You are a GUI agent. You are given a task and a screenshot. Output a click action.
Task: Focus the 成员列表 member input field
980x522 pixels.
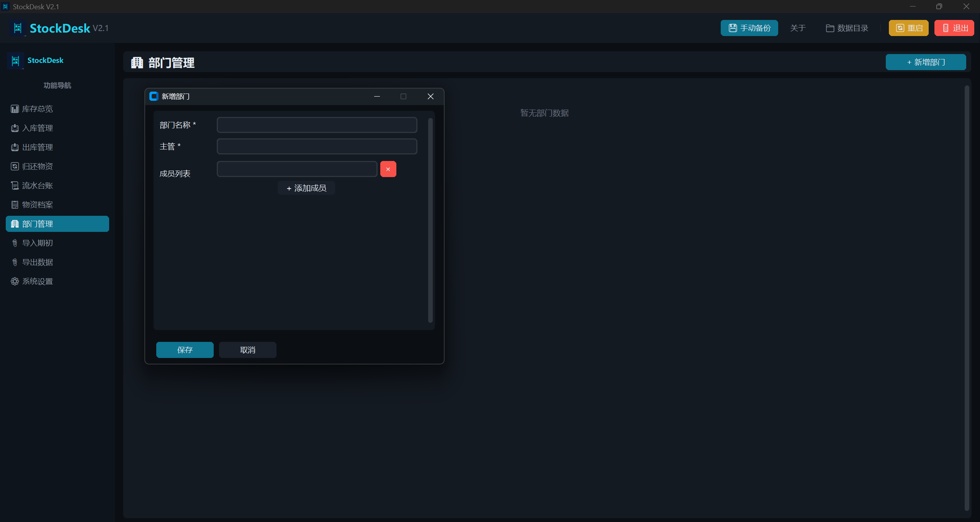pyautogui.click(x=297, y=169)
